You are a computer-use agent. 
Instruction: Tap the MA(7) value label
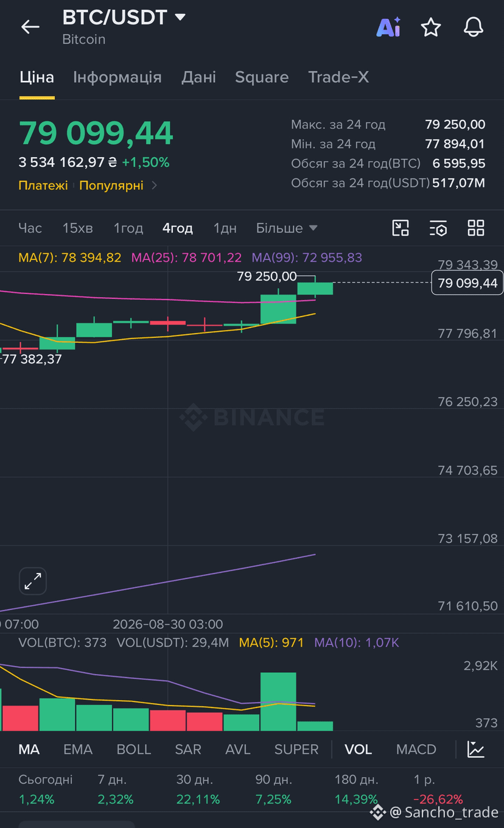pos(70,258)
